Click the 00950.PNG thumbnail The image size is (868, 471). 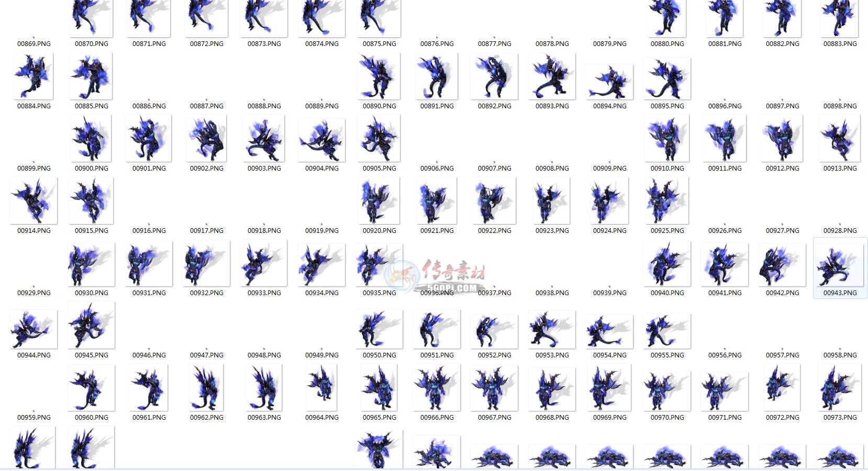point(379,329)
